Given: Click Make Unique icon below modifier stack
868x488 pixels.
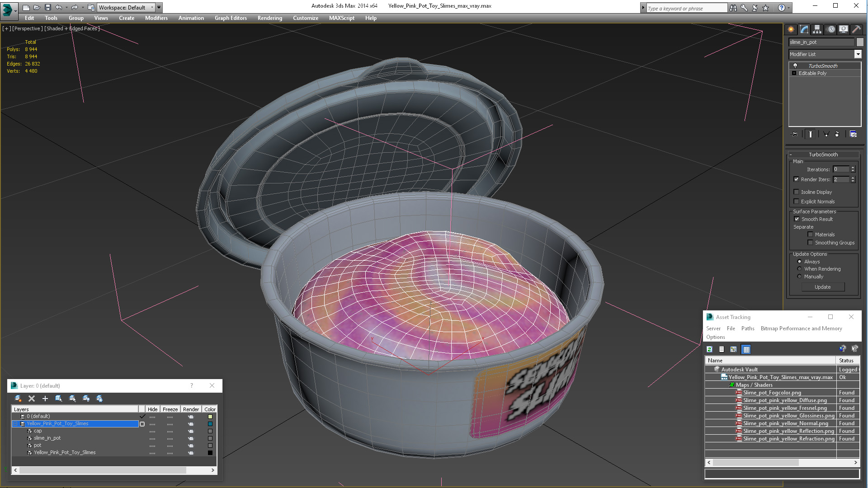Looking at the screenshot, I should [826, 134].
